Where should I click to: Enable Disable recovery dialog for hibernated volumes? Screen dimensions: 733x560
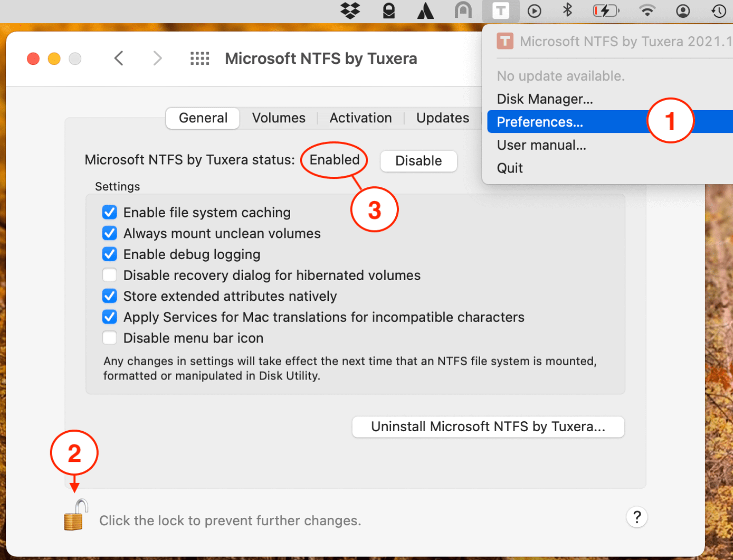(110, 275)
